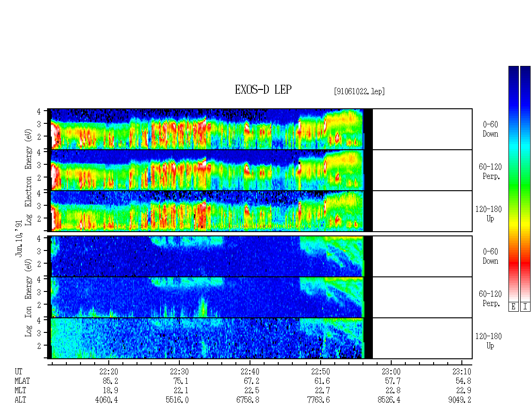The width and height of the screenshot is (532, 412).
Task: Click the ALT value 4060.4
Action: tap(106, 400)
